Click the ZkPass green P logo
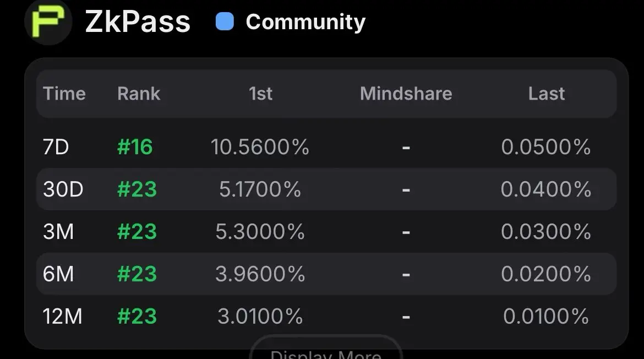 48,21
